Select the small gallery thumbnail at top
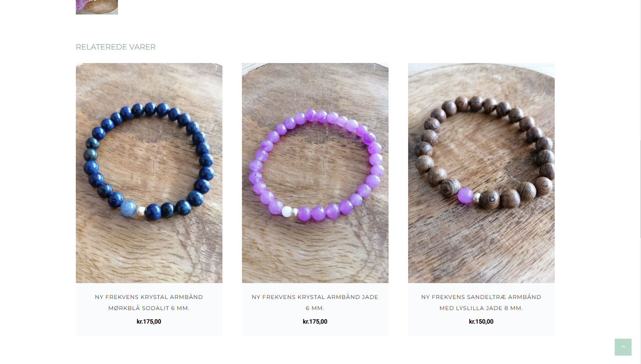 pos(97,7)
